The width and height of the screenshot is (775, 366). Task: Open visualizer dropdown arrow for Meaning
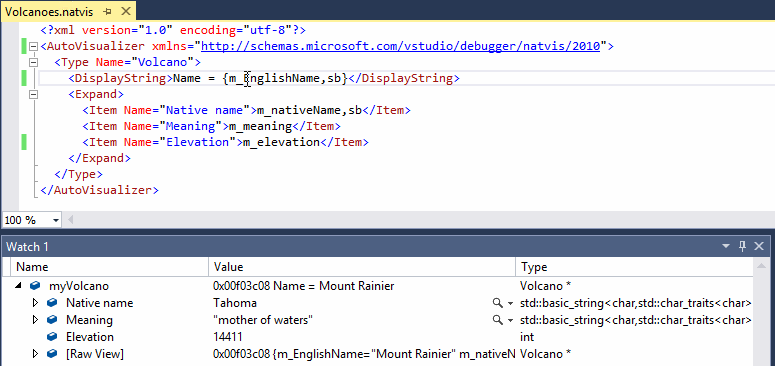pyautogui.click(x=510, y=321)
